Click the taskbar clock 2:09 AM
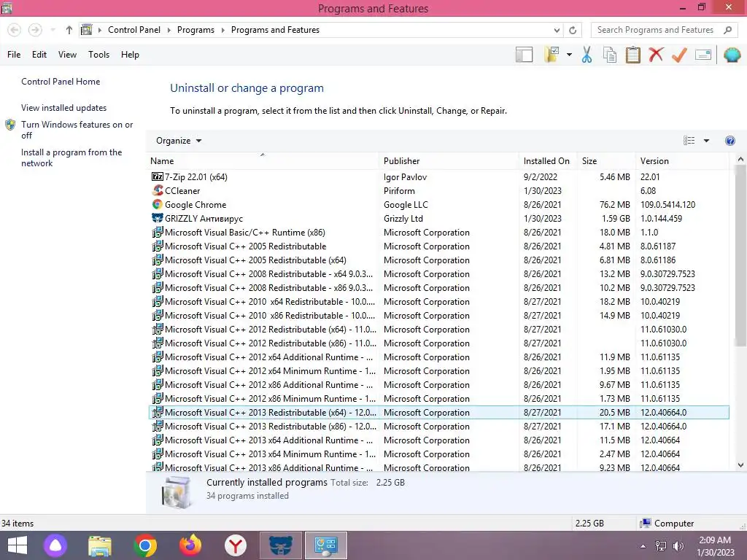This screenshot has height=560, width=747. (x=715, y=540)
